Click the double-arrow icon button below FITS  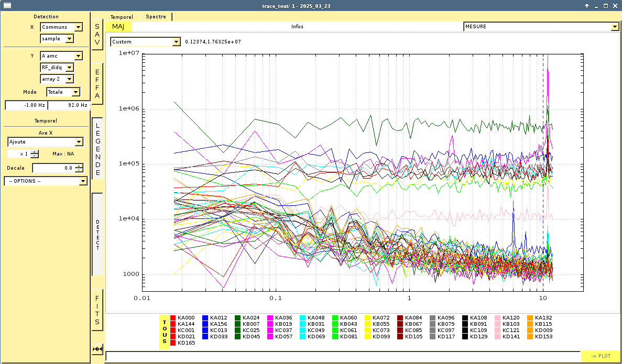pos(97,349)
